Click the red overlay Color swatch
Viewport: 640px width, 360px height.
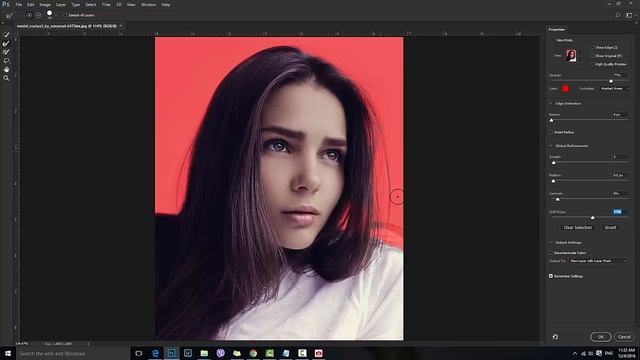tap(565, 89)
